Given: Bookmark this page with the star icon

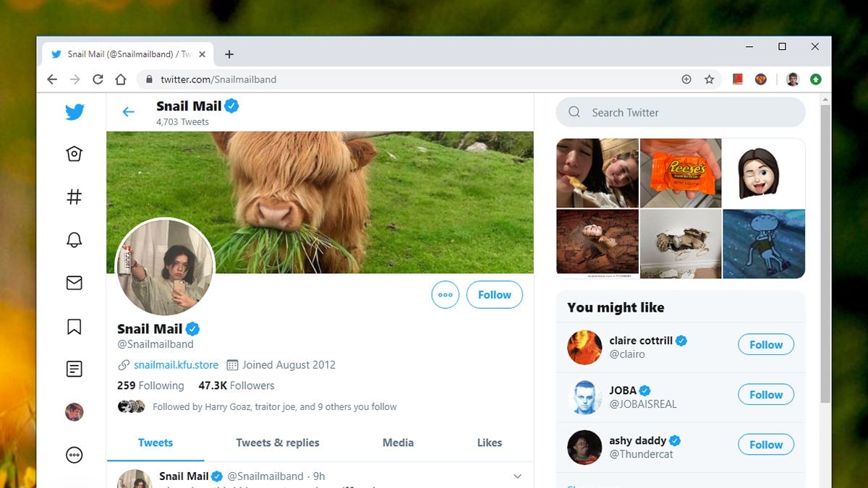Looking at the screenshot, I should [708, 80].
